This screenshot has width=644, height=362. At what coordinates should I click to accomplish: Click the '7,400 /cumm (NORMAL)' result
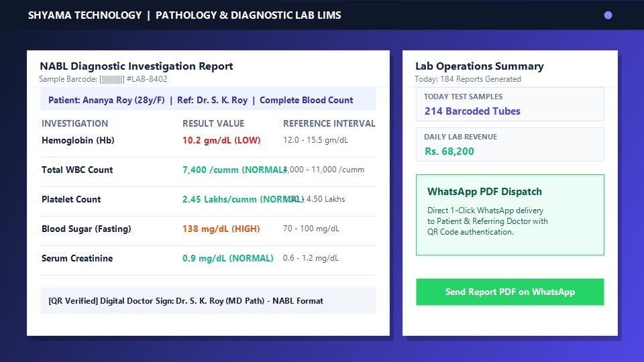click(234, 170)
